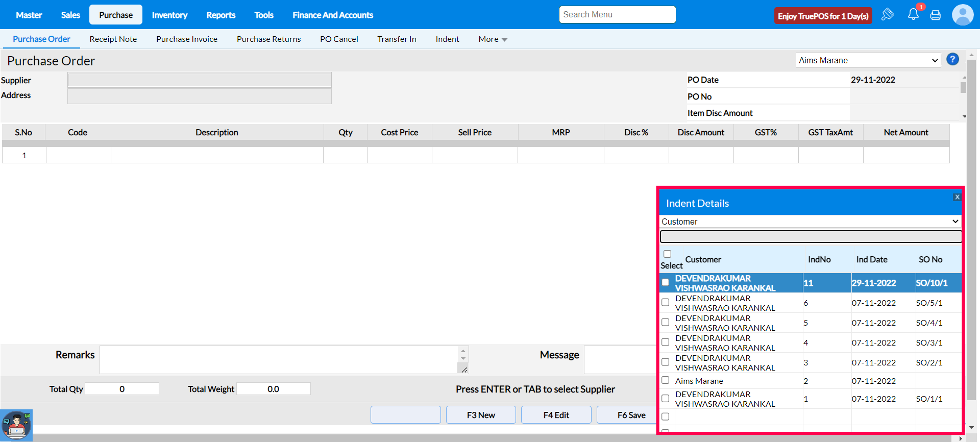Check the indent number 6 checkbox
980x442 pixels.
[665, 302]
